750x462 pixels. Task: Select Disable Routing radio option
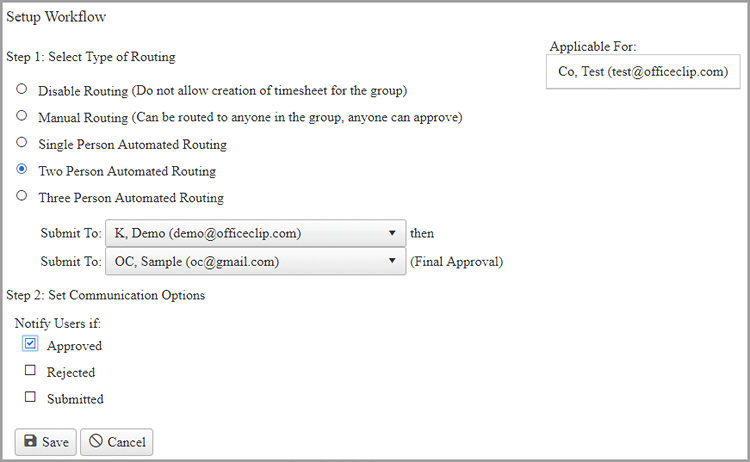[22, 90]
